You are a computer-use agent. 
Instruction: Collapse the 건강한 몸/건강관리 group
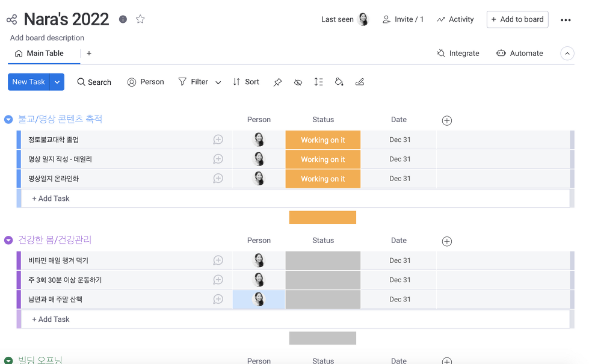[x=8, y=240]
